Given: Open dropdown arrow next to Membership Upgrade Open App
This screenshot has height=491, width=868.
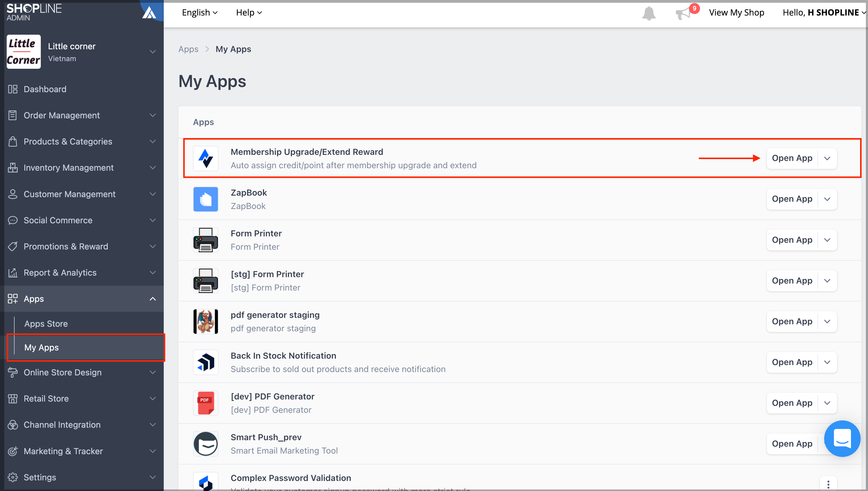Looking at the screenshot, I should click(x=827, y=158).
